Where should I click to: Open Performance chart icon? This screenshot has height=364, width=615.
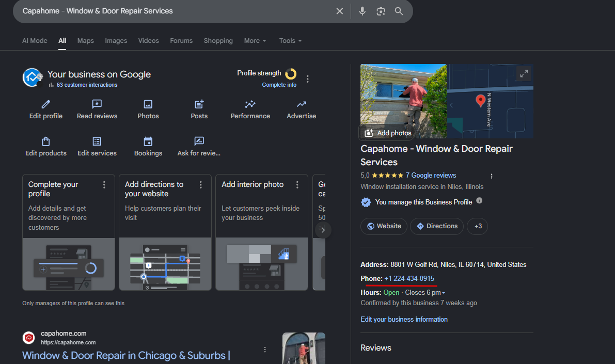[x=250, y=104]
